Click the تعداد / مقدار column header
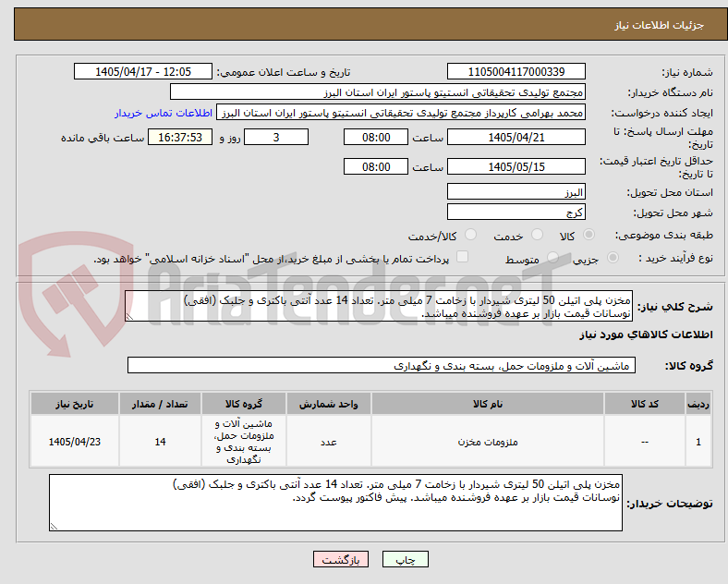 (x=160, y=404)
